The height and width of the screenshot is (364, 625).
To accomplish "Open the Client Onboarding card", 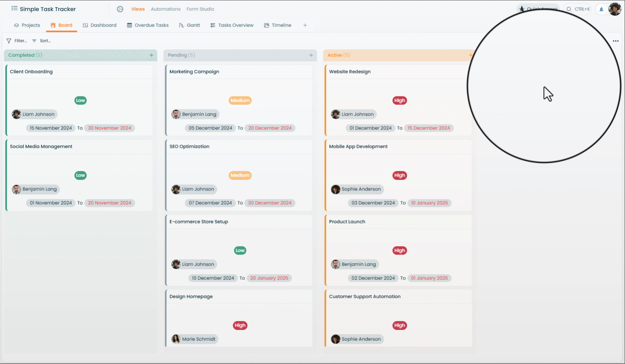I will [79, 100].
